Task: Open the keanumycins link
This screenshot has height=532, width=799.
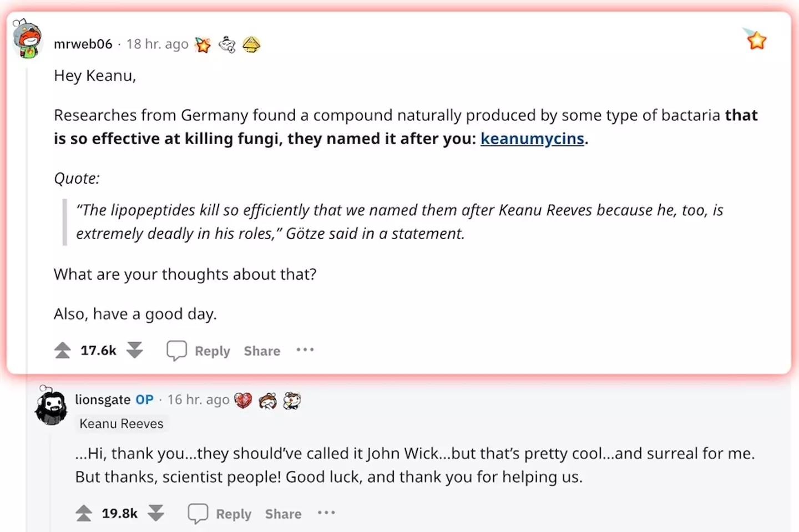Action: tap(532, 139)
